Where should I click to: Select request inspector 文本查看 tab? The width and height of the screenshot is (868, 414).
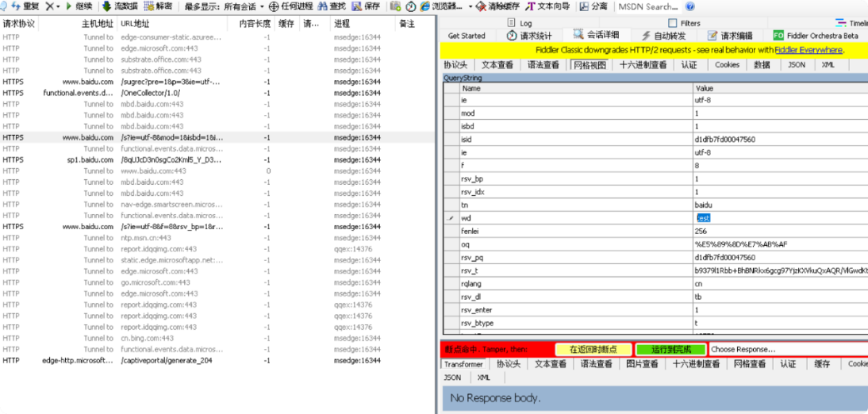pos(497,65)
